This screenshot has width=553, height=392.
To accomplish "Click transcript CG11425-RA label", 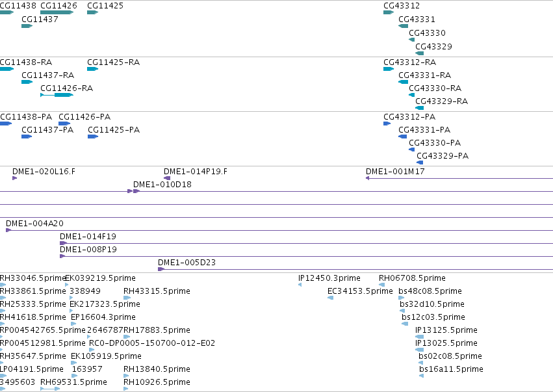I will coord(113,62).
